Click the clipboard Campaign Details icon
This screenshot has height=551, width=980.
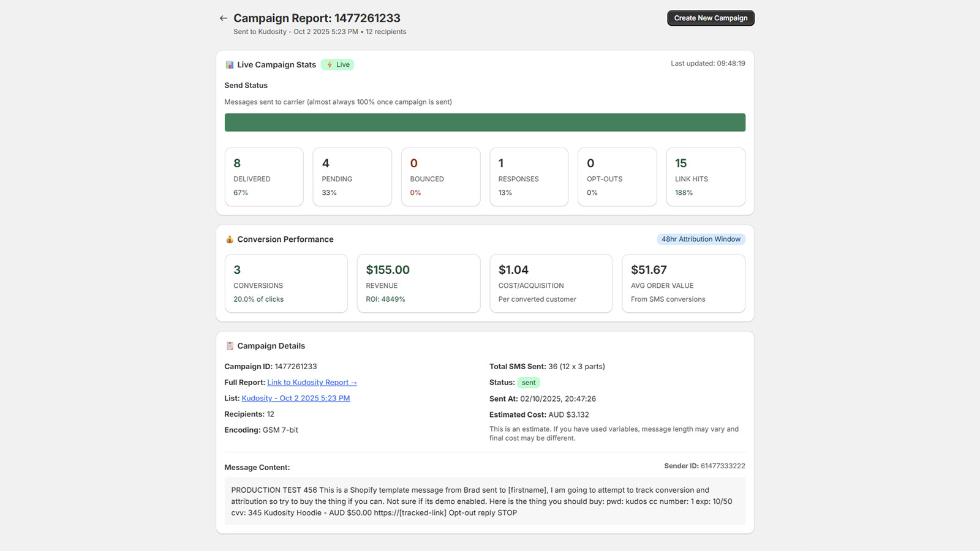(230, 346)
